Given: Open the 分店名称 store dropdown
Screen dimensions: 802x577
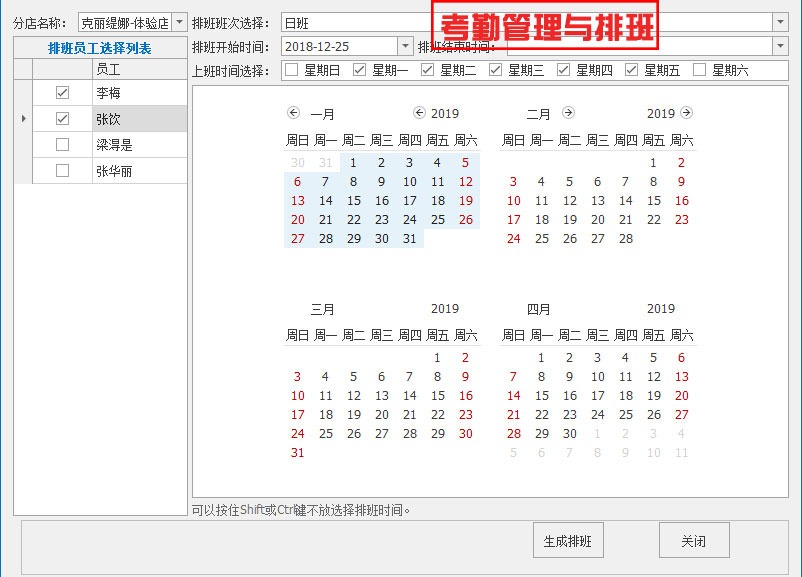Looking at the screenshot, I should pyautogui.click(x=178, y=20).
